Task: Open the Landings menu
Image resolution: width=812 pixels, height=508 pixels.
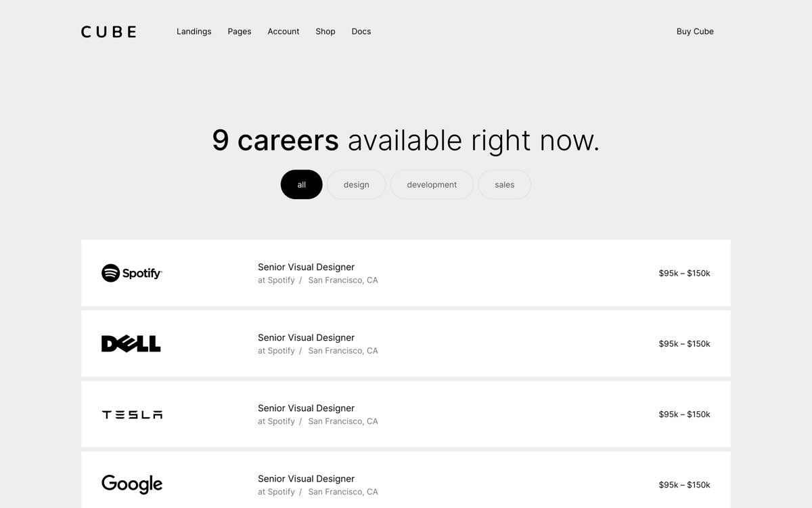Action: tap(194, 31)
